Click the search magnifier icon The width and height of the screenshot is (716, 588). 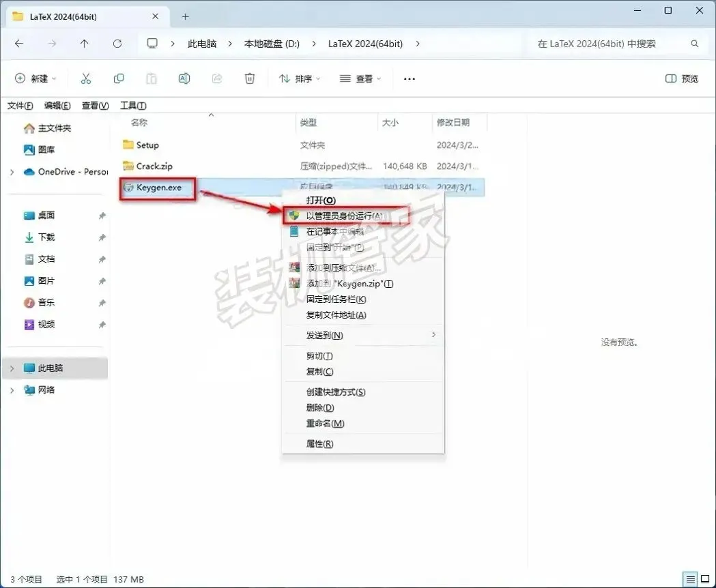tap(695, 44)
